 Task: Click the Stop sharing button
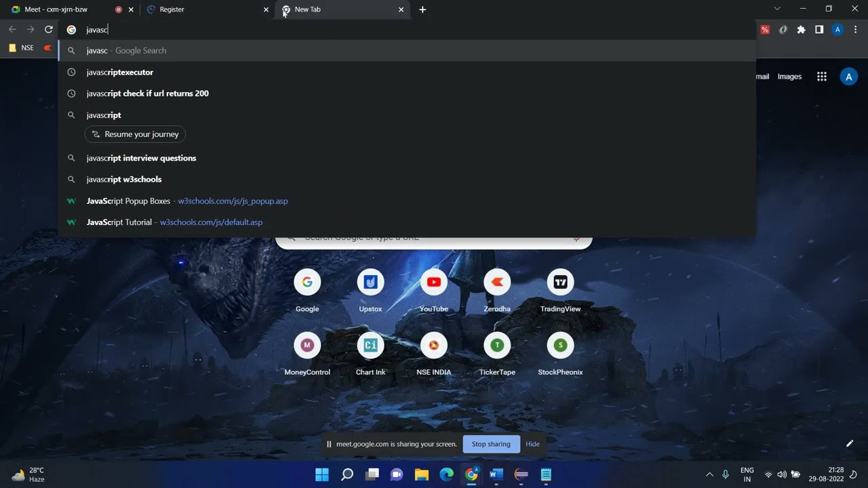point(491,444)
